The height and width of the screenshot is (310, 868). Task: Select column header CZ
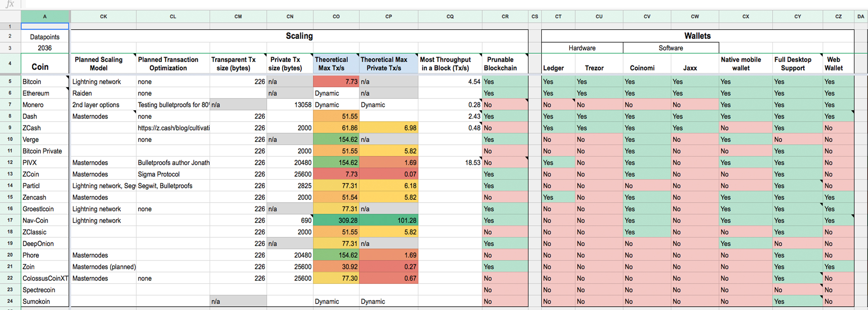pyautogui.click(x=838, y=16)
